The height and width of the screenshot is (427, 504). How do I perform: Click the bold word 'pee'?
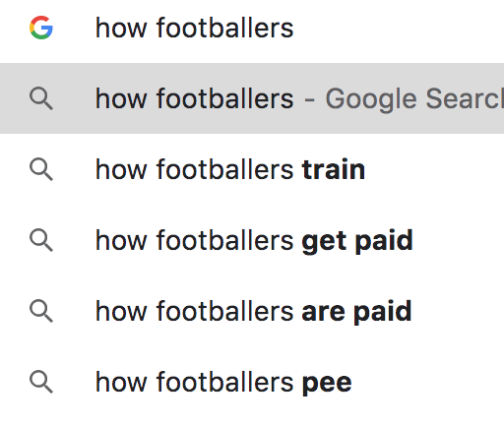(x=327, y=384)
